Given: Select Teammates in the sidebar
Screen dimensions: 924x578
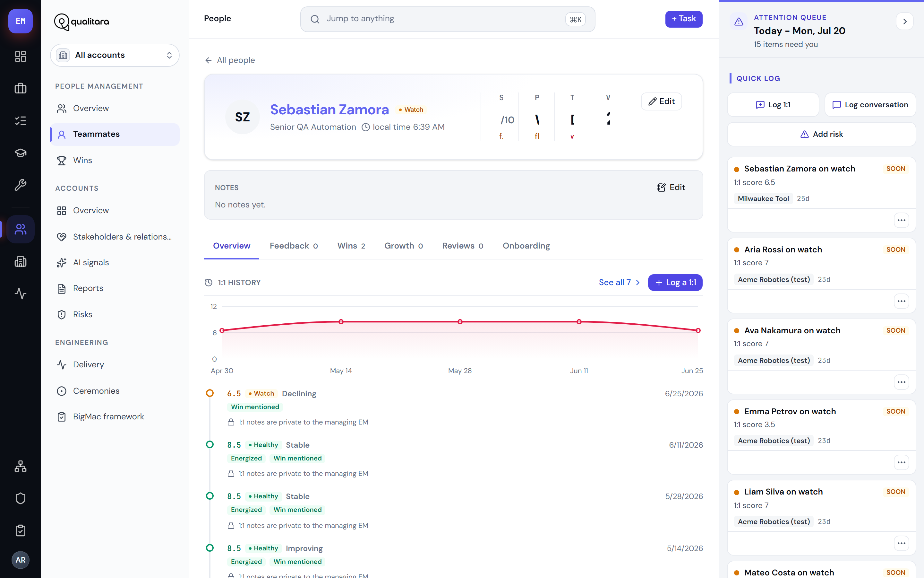Looking at the screenshot, I should click(x=115, y=134).
